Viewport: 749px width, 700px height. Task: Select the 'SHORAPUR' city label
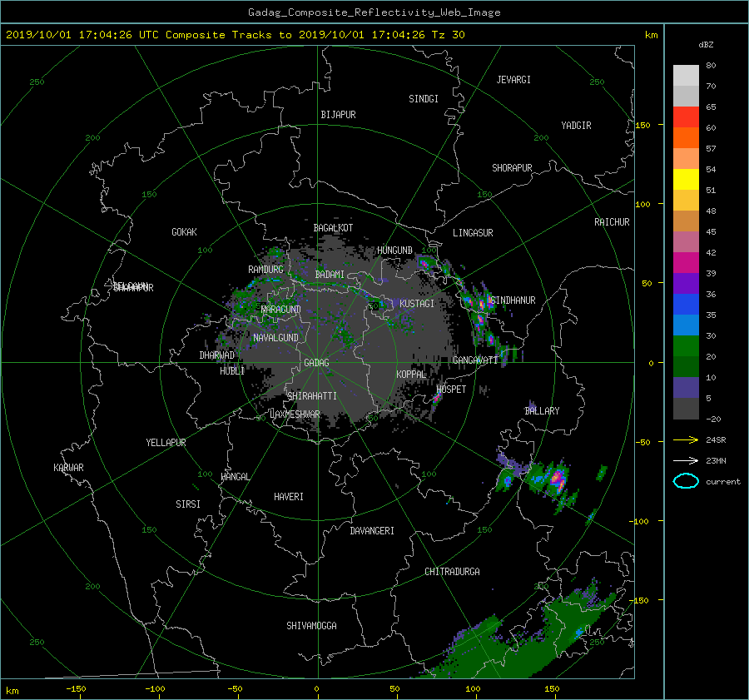click(x=512, y=168)
